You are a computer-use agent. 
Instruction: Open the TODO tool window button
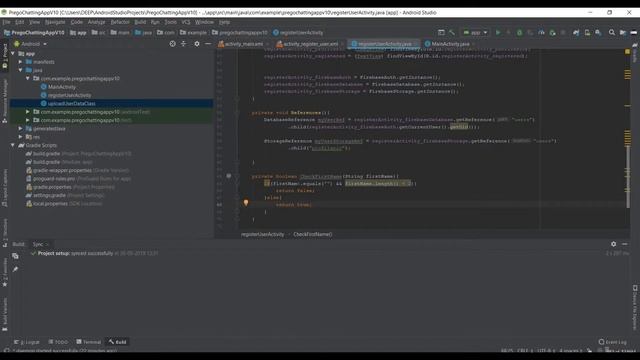[58, 342]
